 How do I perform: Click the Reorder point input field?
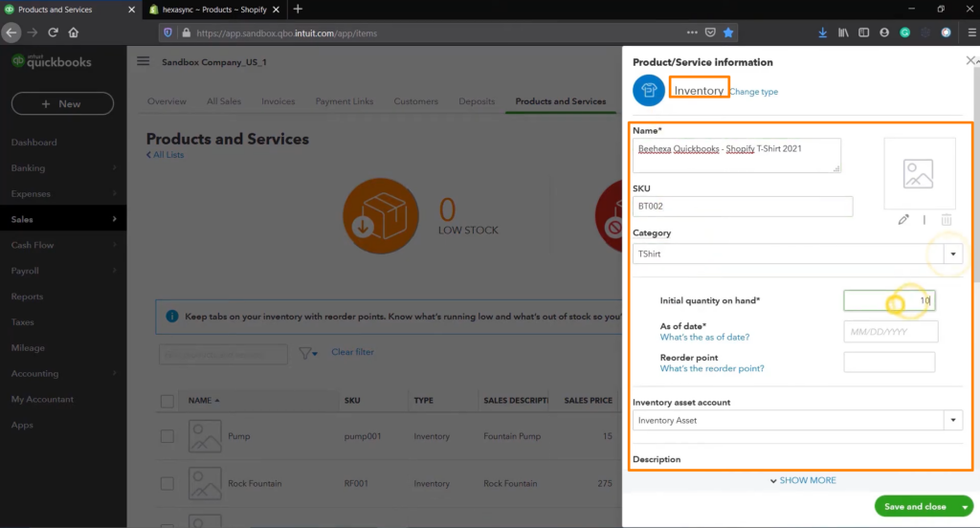coord(889,362)
